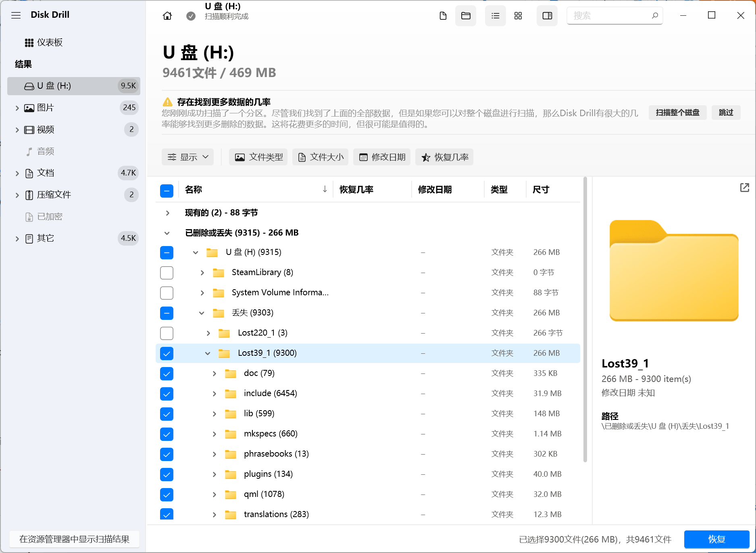Filter results by 压缩文件
This screenshot has width=756, height=553.
(x=54, y=195)
